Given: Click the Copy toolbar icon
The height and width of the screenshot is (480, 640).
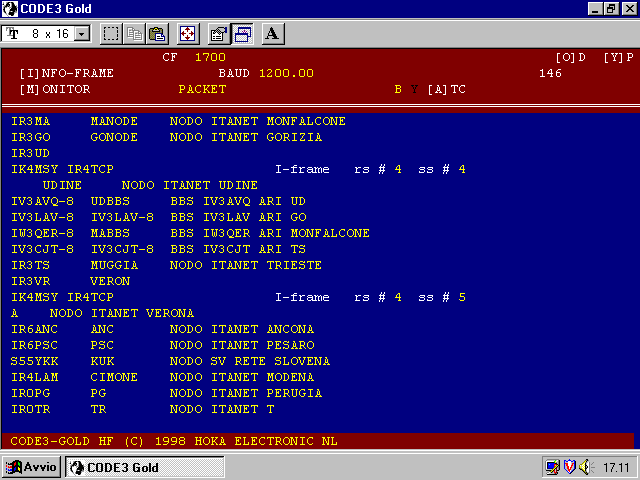Looking at the screenshot, I should click(x=134, y=33).
